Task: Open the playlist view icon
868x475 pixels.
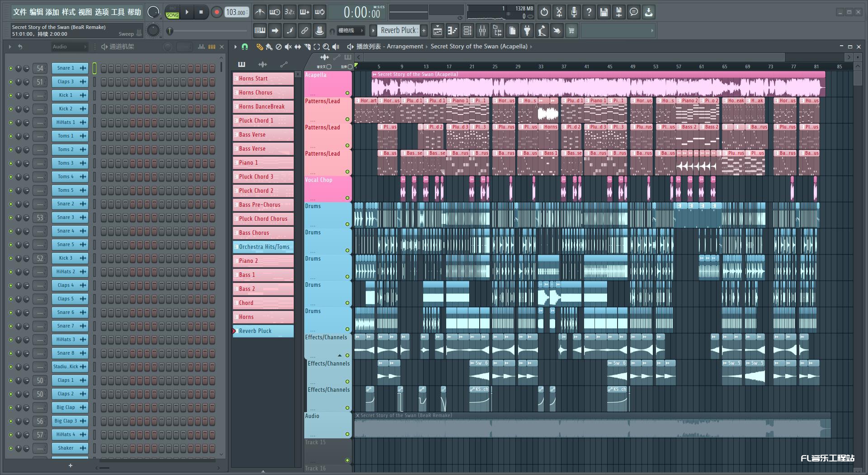Action: (437, 31)
